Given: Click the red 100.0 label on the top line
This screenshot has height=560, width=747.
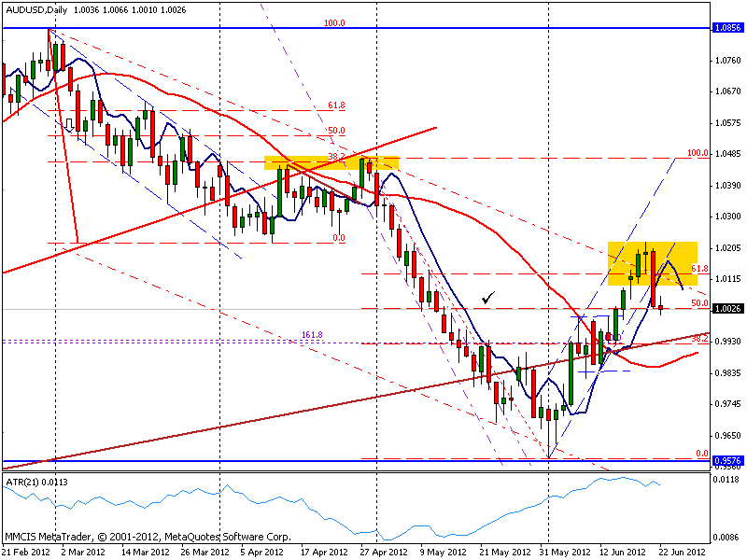Looking at the screenshot, I should click(334, 22).
